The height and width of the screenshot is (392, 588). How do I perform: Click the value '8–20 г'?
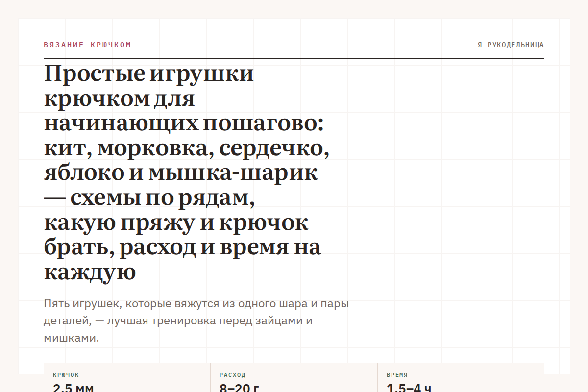point(240,388)
